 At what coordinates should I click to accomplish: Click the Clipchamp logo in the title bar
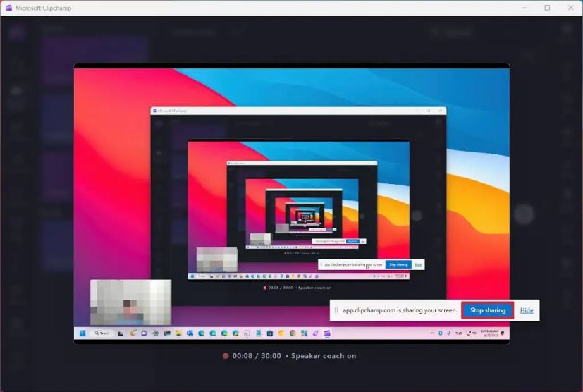tap(8, 8)
